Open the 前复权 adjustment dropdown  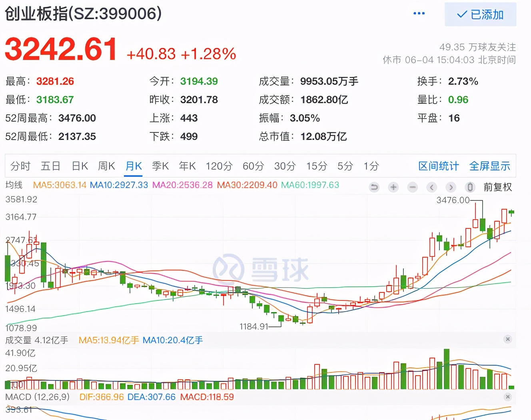(x=497, y=187)
